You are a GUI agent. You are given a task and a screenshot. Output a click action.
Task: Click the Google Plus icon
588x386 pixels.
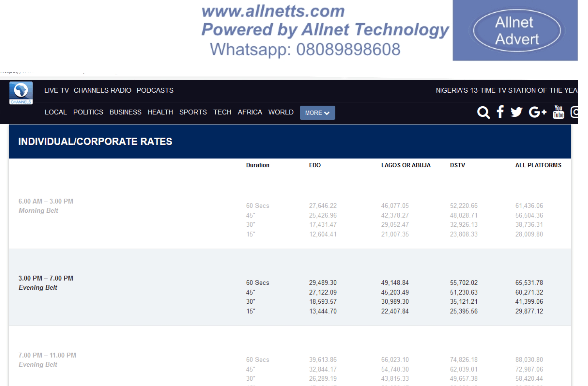pos(537,112)
